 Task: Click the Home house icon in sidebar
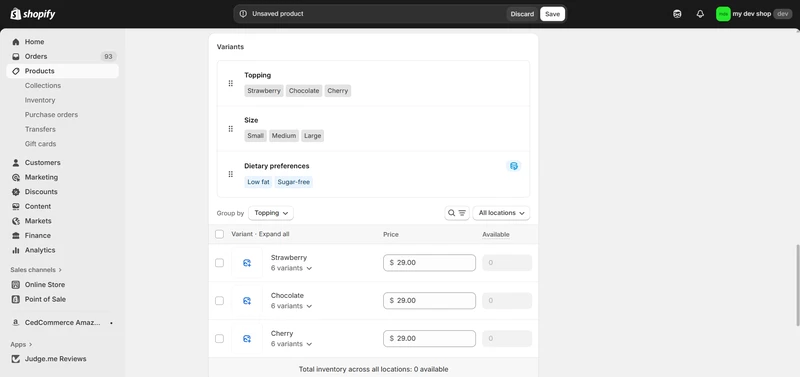[x=16, y=42]
